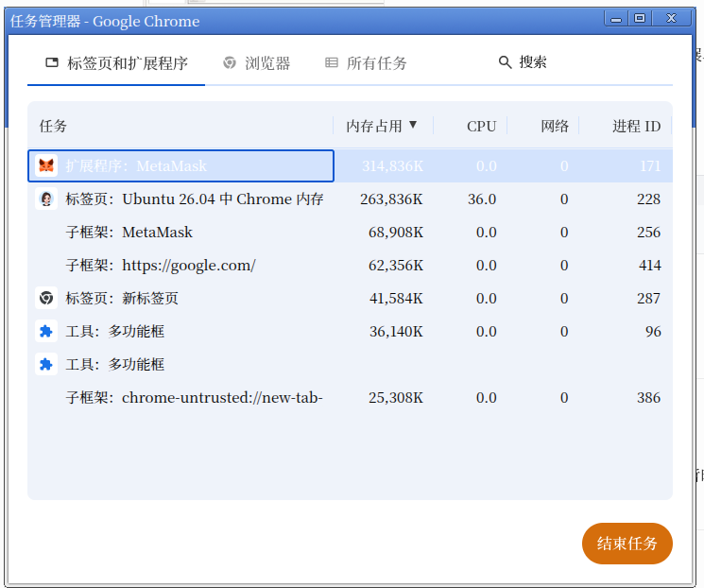Select the 标签页: 新标签页 row
704x588 pixels.
(351, 299)
